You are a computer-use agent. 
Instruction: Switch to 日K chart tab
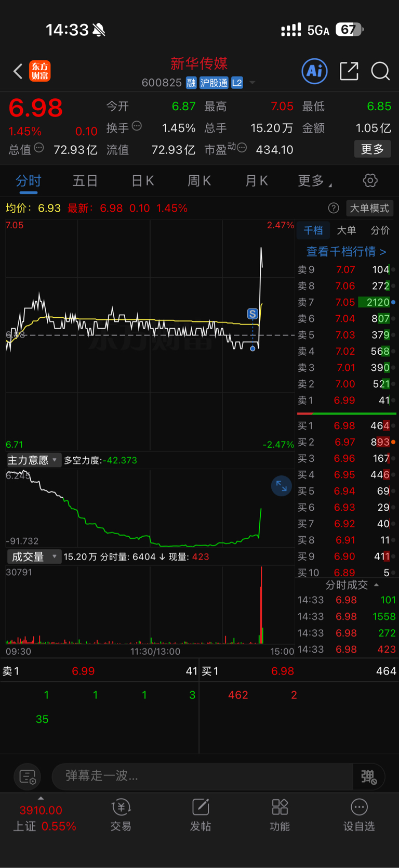coord(142,181)
